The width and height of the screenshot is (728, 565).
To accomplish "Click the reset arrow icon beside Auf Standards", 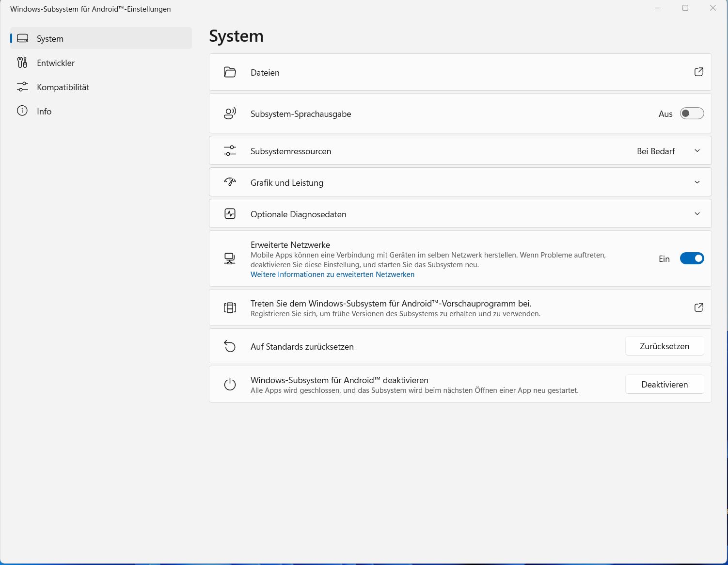I will point(230,346).
